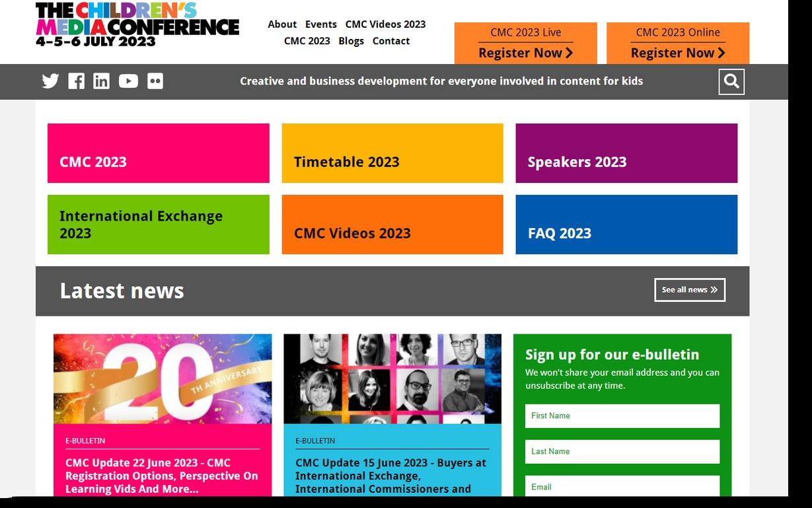812x508 pixels.
Task: Open the Flickr social link
Action: tap(155, 81)
